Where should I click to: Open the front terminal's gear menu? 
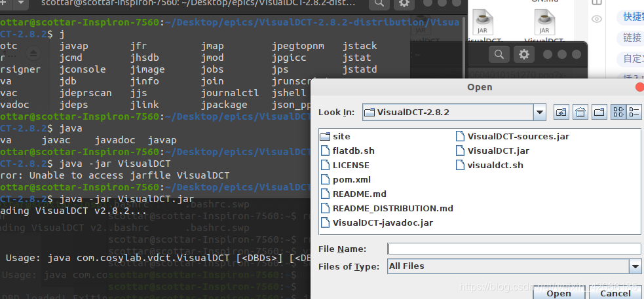404,4
